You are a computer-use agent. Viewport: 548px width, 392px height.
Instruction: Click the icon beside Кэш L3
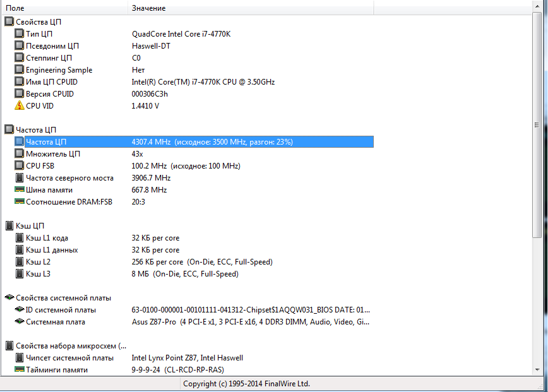tap(20, 273)
